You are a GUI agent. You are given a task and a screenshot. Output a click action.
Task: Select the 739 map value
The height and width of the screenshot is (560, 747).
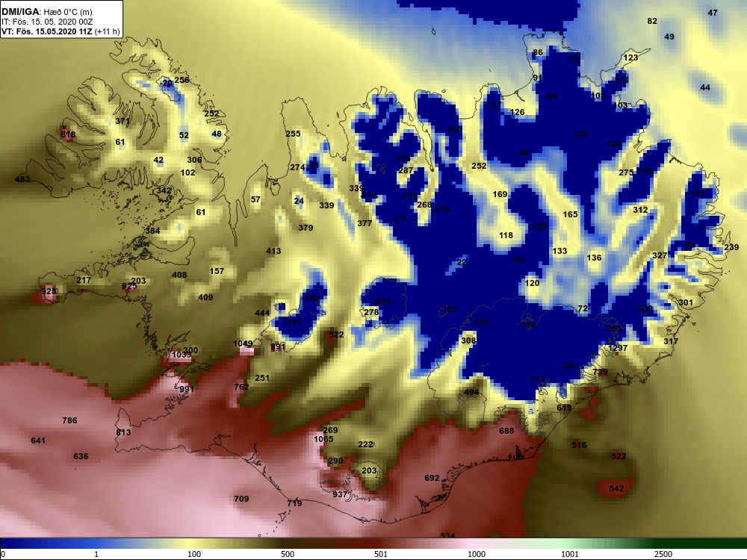(601, 372)
